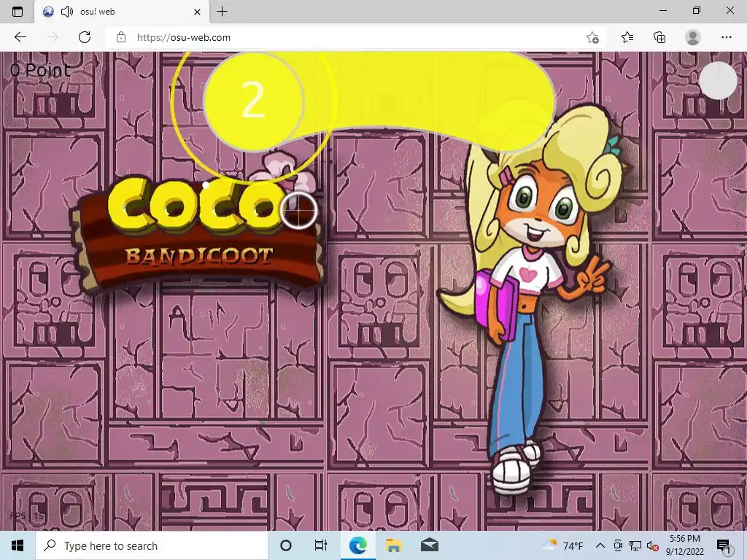Refresh the osu-web.com page
The image size is (747, 560).
85,37
